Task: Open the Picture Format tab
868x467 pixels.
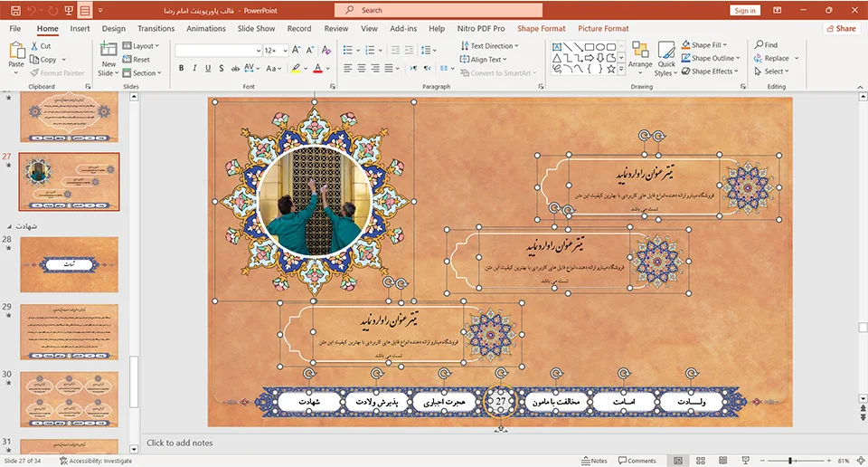Action: (x=603, y=28)
